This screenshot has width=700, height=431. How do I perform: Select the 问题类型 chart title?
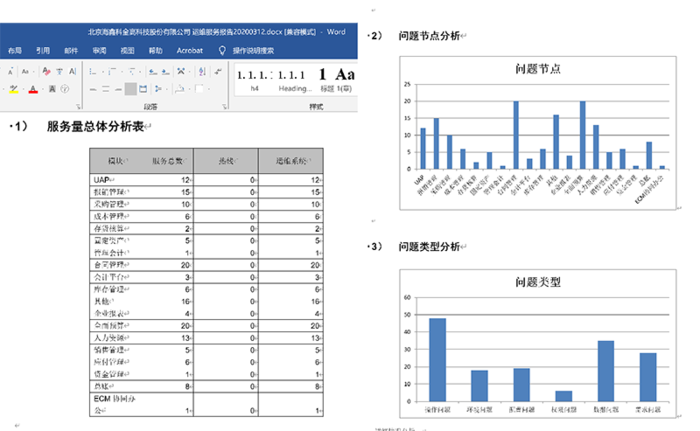[x=538, y=282]
